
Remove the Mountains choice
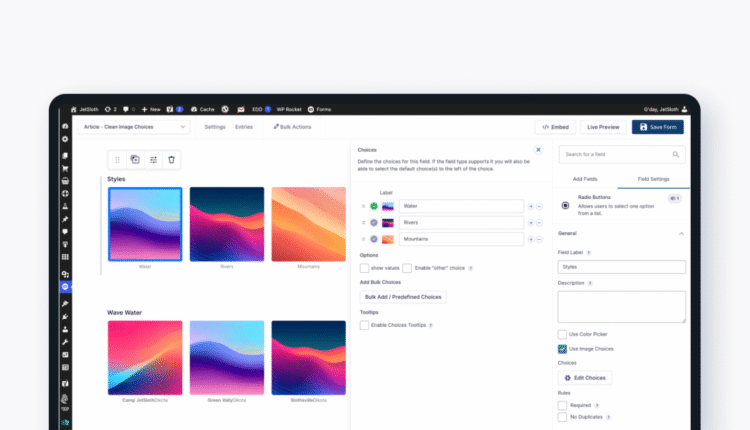coord(540,239)
